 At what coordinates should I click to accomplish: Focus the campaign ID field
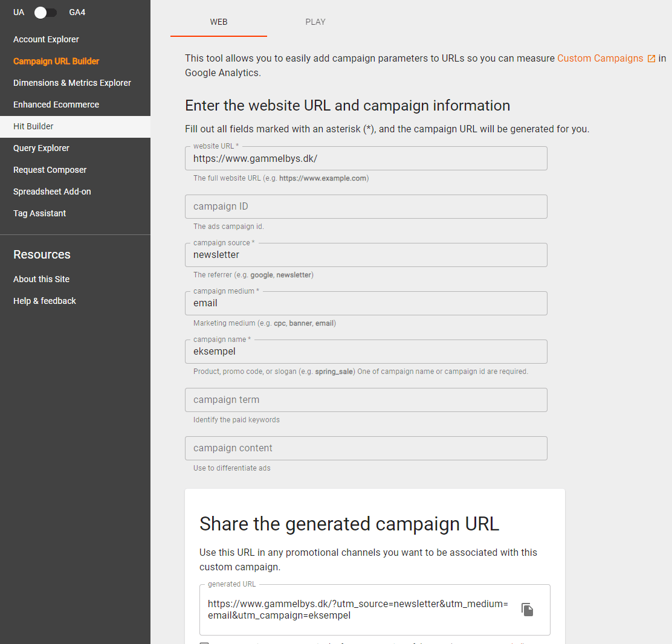pyautogui.click(x=366, y=207)
